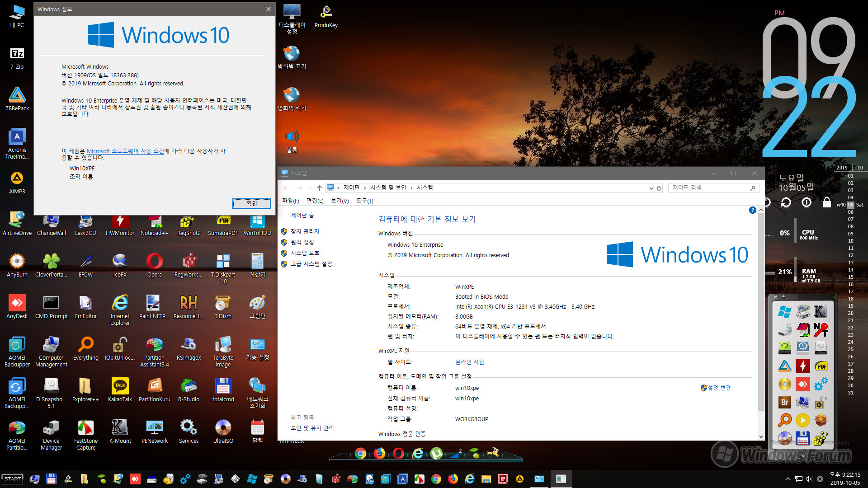Image resolution: width=868 pixels, height=488 pixels.
Task: Open the 7-Zip desktop icon
Action: [17, 58]
